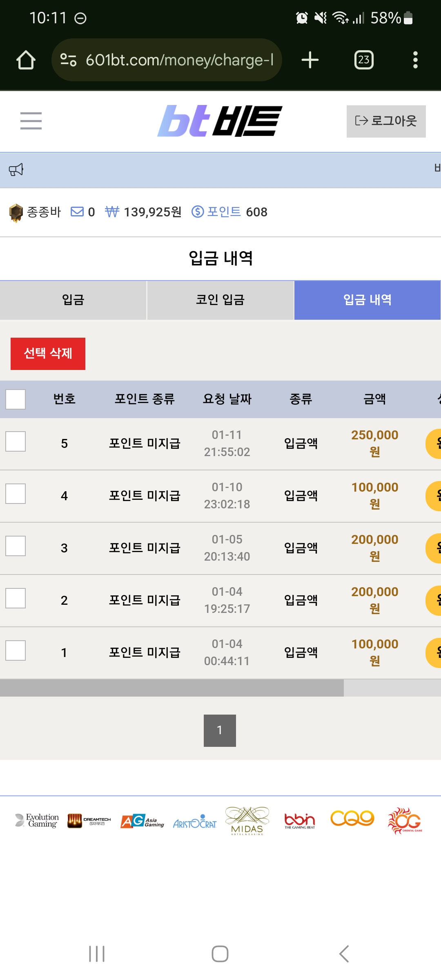
Task: Go to page 1 in pagination
Action: [220, 731]
